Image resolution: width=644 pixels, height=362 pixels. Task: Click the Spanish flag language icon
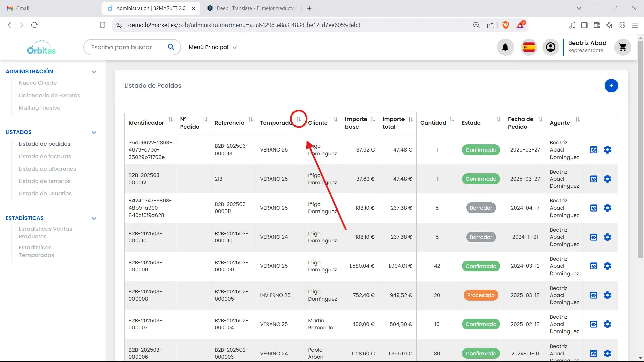529,47
